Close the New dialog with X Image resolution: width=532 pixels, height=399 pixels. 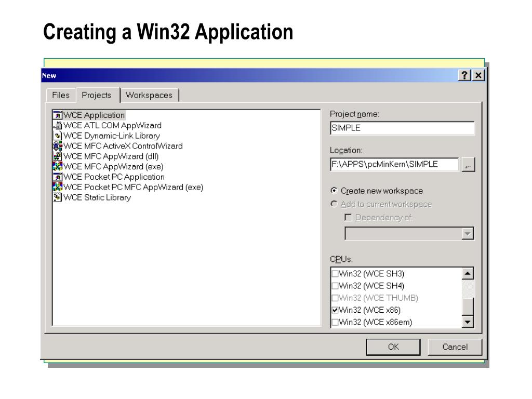(478, 75)
